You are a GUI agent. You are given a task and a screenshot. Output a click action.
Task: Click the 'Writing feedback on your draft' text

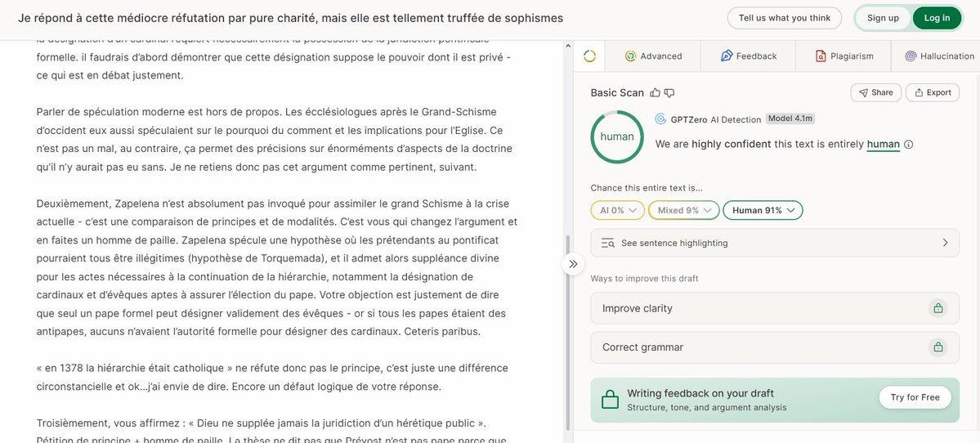700,393
